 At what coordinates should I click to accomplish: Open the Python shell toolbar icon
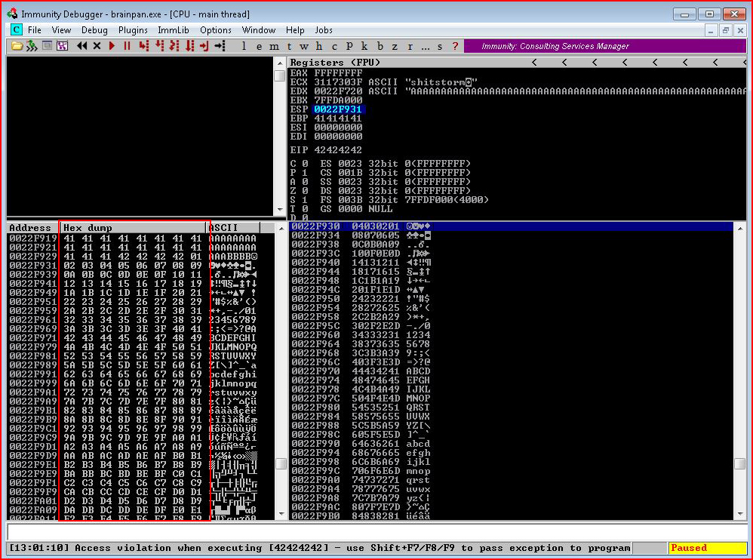click(32, 46)
